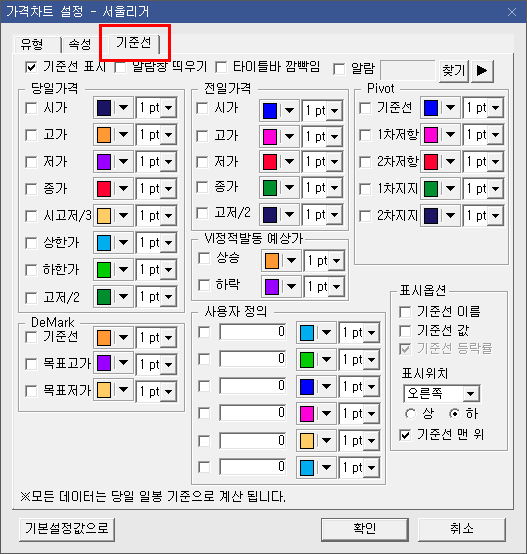Open line width dropdown for Pivot 2차저항
Screen dimensions: 527x554
click(x=496, y=162)
